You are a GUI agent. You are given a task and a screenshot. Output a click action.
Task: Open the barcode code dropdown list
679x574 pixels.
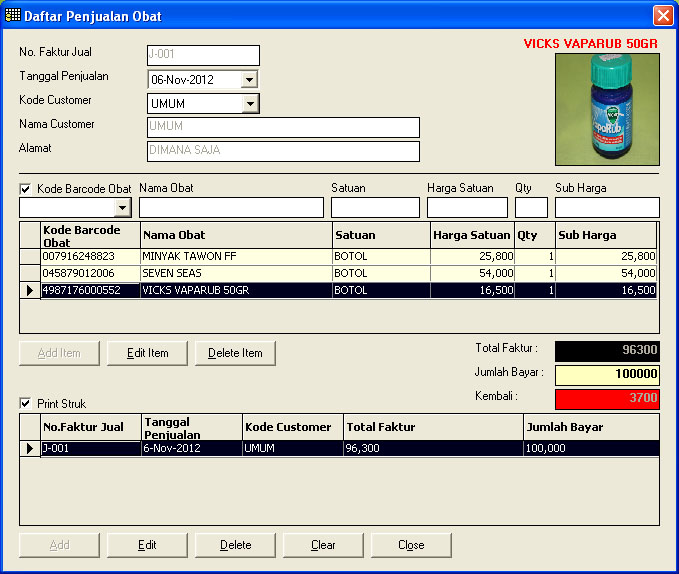tap(123, 207)
